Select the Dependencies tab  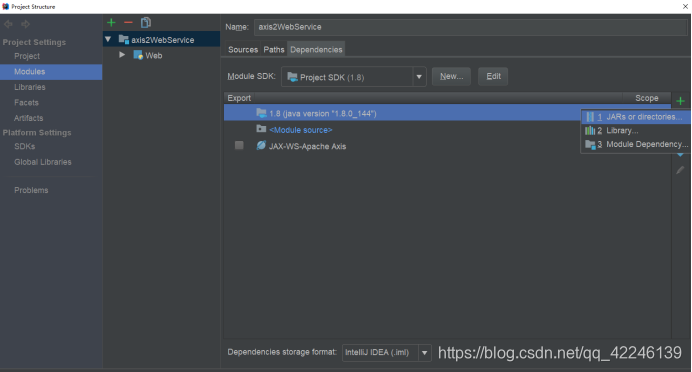point(316,49)
